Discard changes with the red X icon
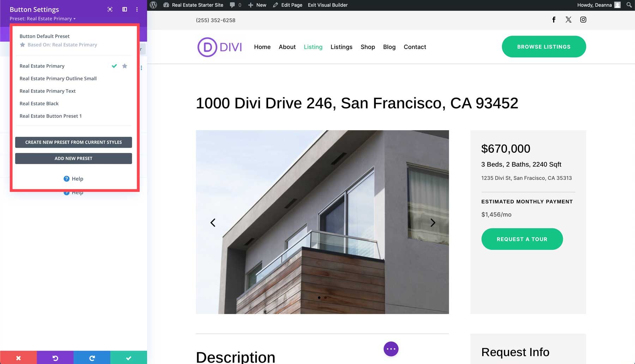The width and height of the screenshot is (635, 364). pos(18,358)
